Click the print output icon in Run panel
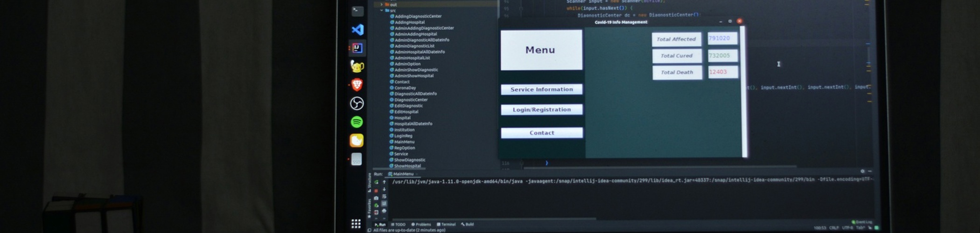 [384, 211]
